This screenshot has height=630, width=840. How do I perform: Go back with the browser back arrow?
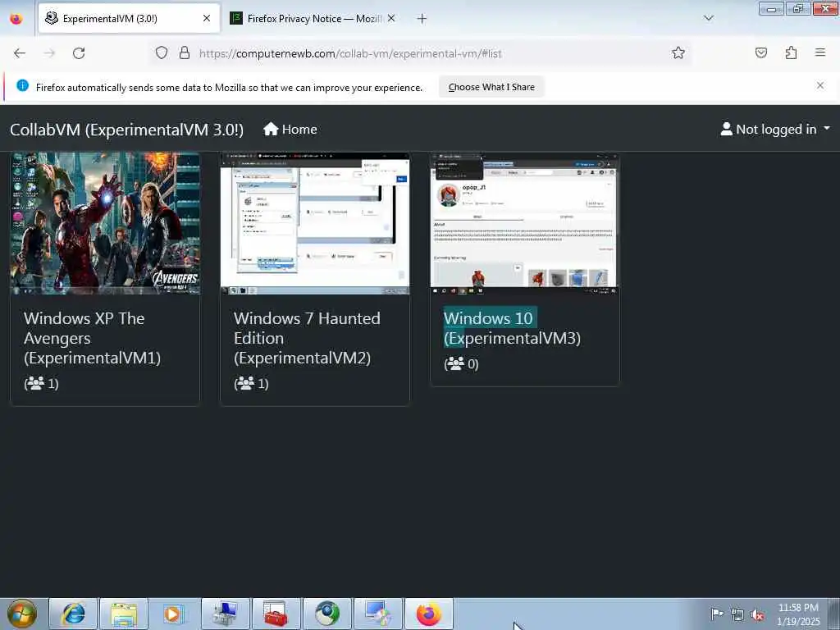20,53
